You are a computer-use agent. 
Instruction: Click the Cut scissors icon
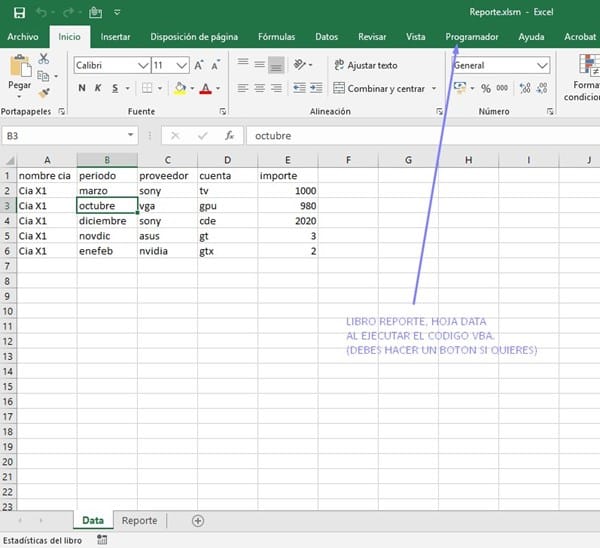pos(43,61)
